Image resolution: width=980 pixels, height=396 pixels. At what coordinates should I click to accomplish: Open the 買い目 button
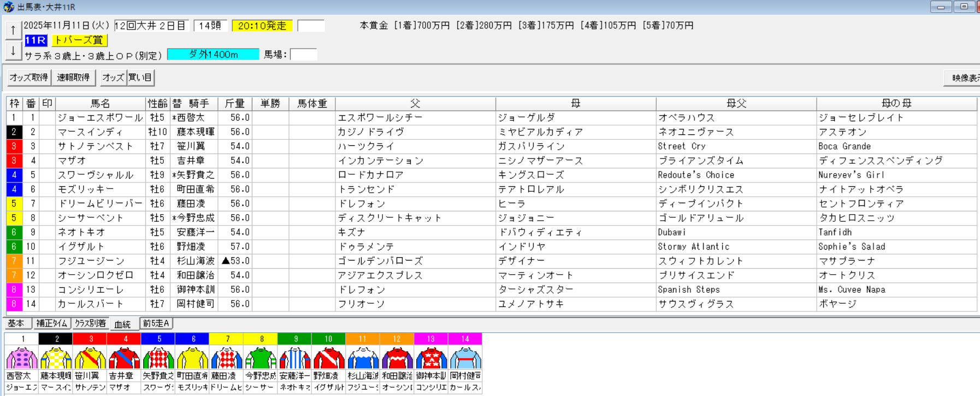[140, 78]
